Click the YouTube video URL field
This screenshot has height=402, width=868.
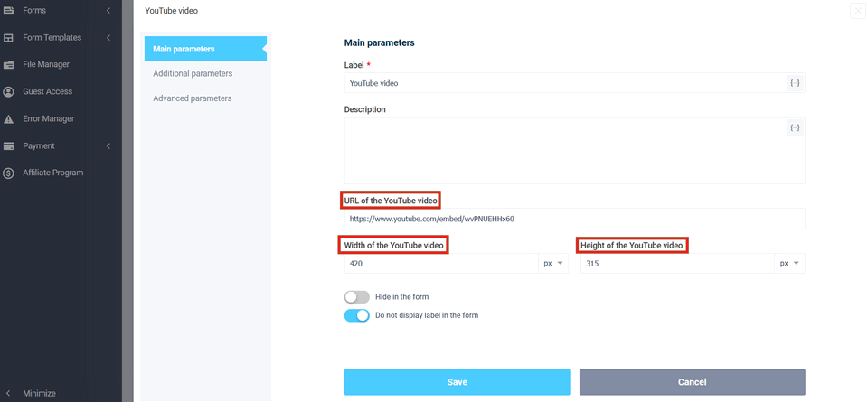tap(574, 219)
